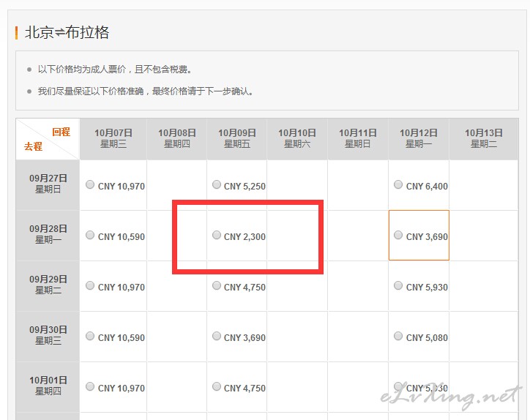Select CNY 5,930 fare on 09月29日 row

[x=398, y=286]
